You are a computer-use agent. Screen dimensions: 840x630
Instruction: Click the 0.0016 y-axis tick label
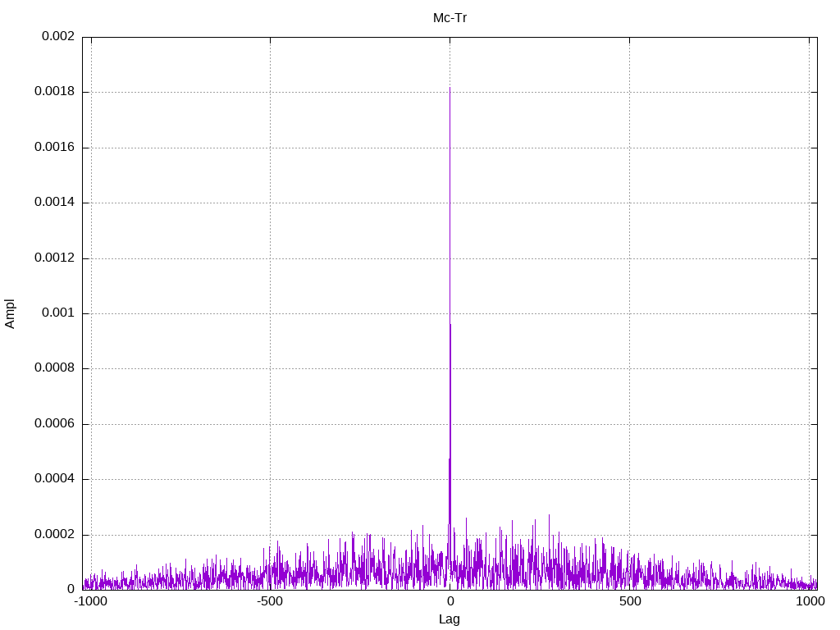54,148
